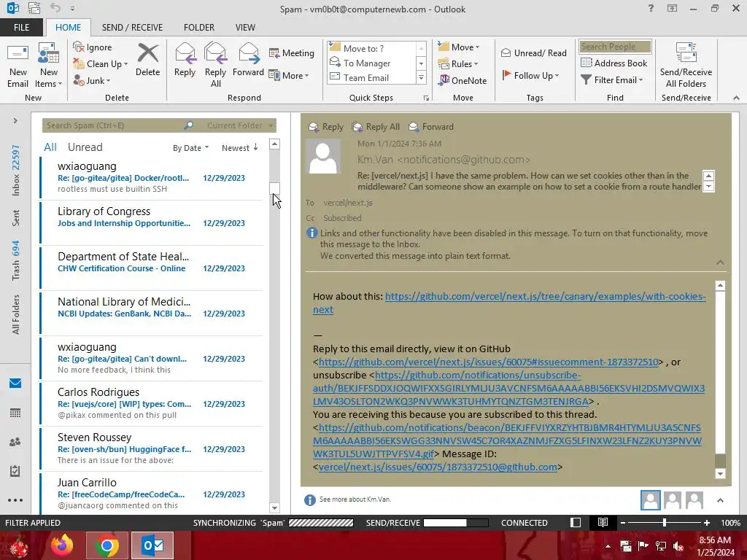Viewport: 747px width, 560px height.
Task: Send message to OneNote
Action: click(462, 80)
